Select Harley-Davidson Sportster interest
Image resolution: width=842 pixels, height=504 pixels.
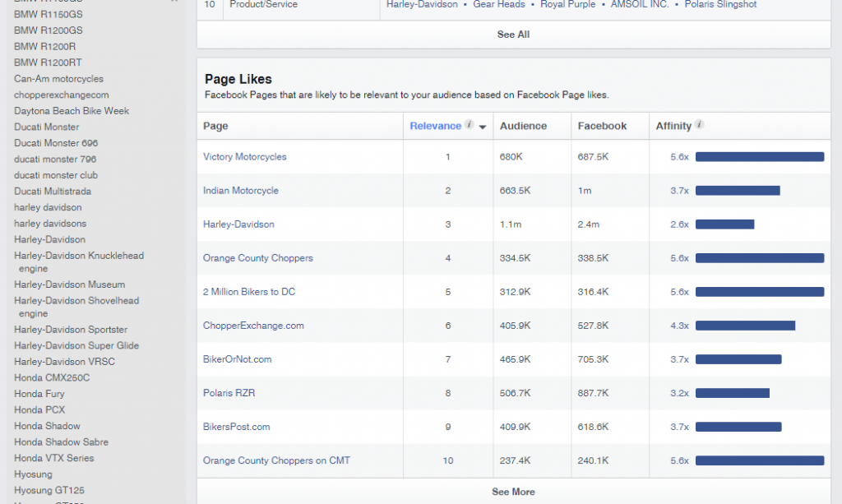click(x=71, y=330)
